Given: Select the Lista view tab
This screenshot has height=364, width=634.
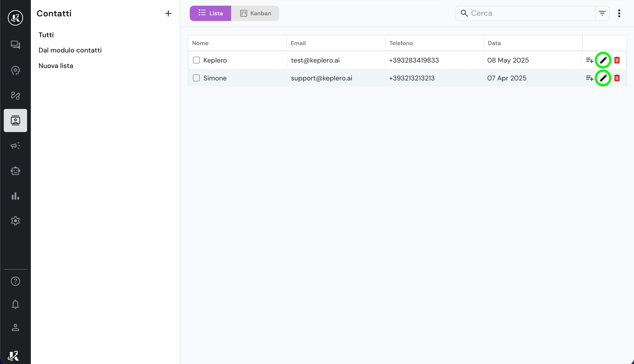Looking at the screenshot, I should pos(210,13).
